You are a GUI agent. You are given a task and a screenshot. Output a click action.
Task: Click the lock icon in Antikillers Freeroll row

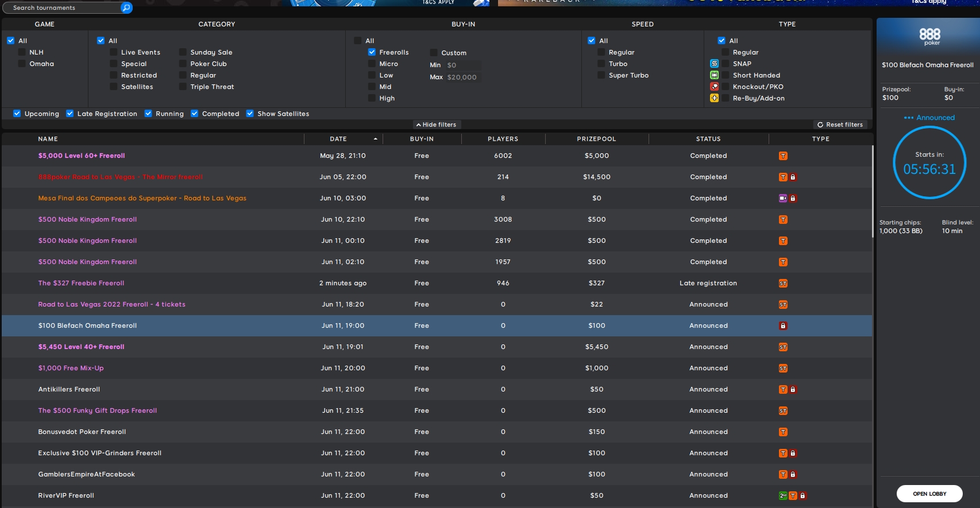tap(793, 390)
